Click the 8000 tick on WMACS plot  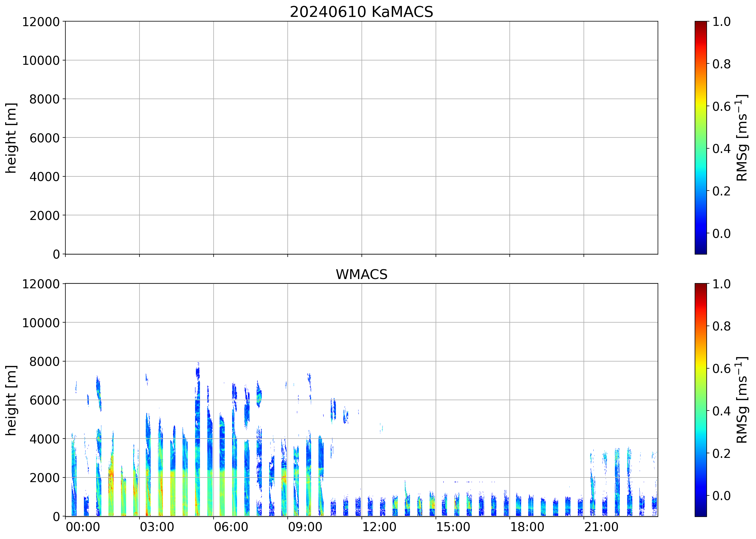click(44, 362)
